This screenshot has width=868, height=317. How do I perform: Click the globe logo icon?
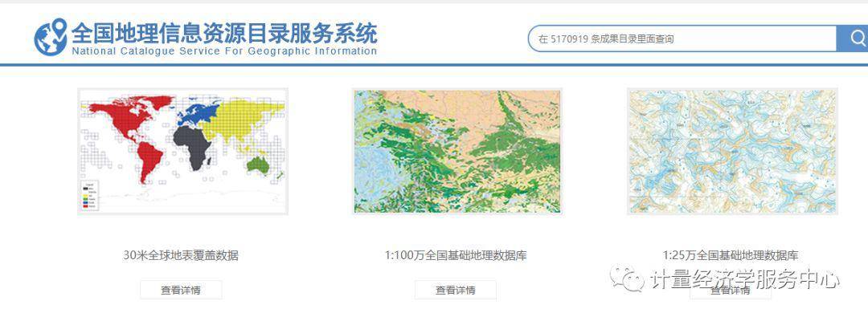point(51,37)
